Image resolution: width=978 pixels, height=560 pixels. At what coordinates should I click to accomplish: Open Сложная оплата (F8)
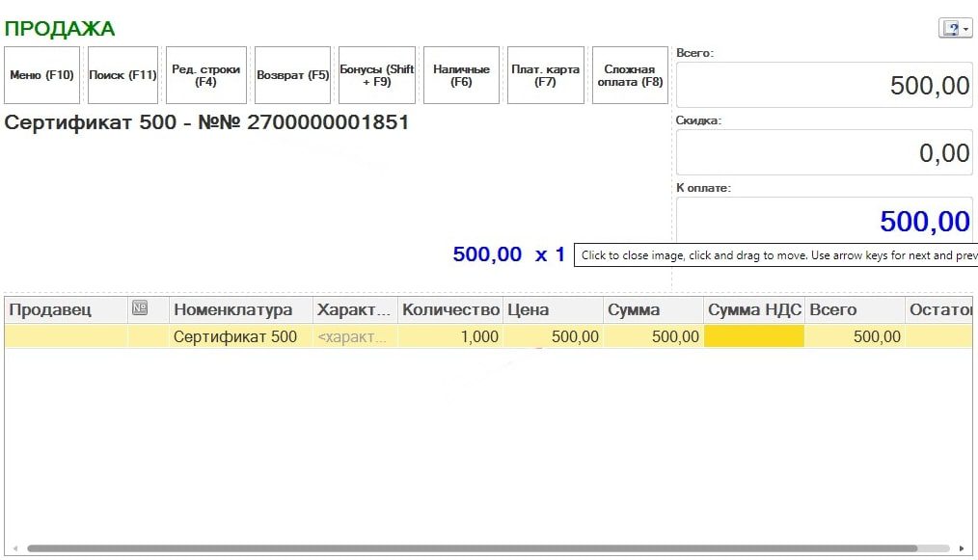(630, 75)
